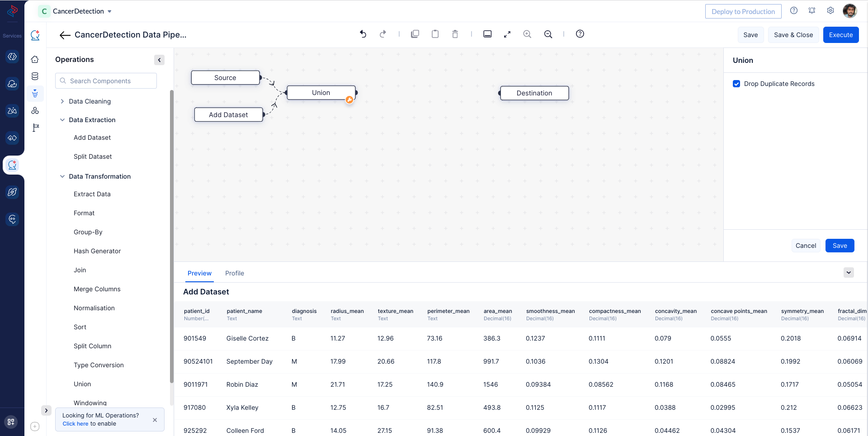Click the undo arrow icon
This screenshot has width=868, height=436.
(363, 34)
